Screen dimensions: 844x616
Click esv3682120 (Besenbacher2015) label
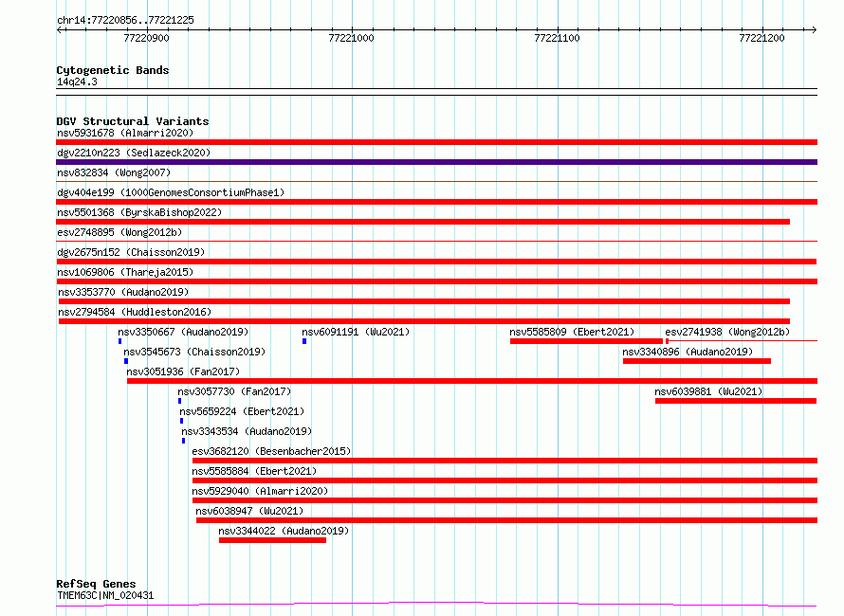[x=271, y=451]
